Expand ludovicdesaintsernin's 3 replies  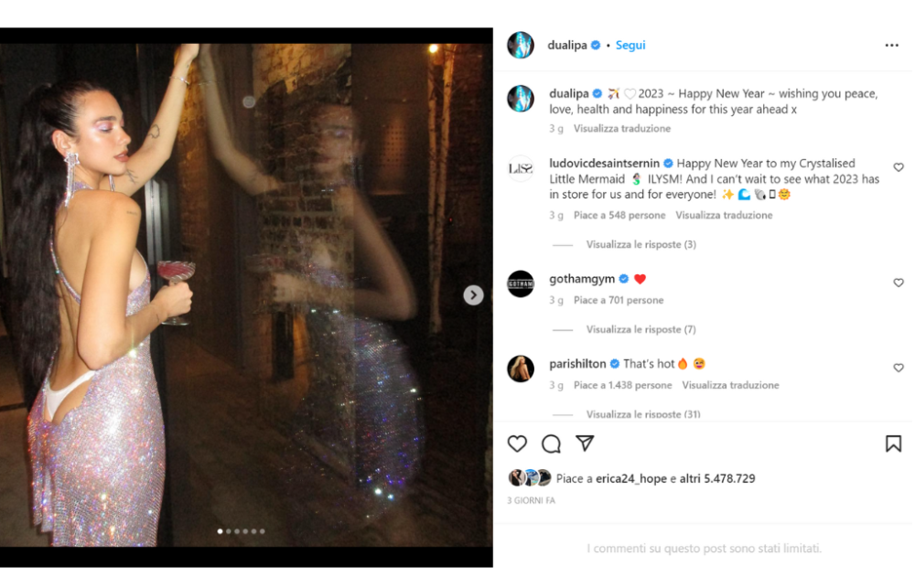click(x=640, y=244)
